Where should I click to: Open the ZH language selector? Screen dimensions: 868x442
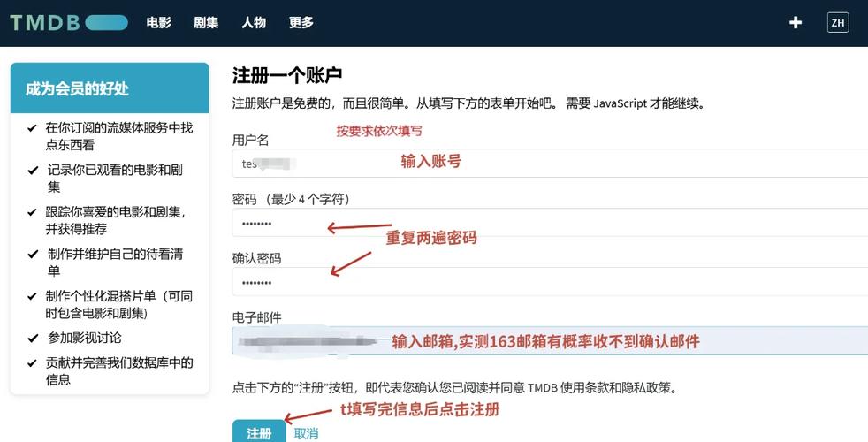pos(838,23)
